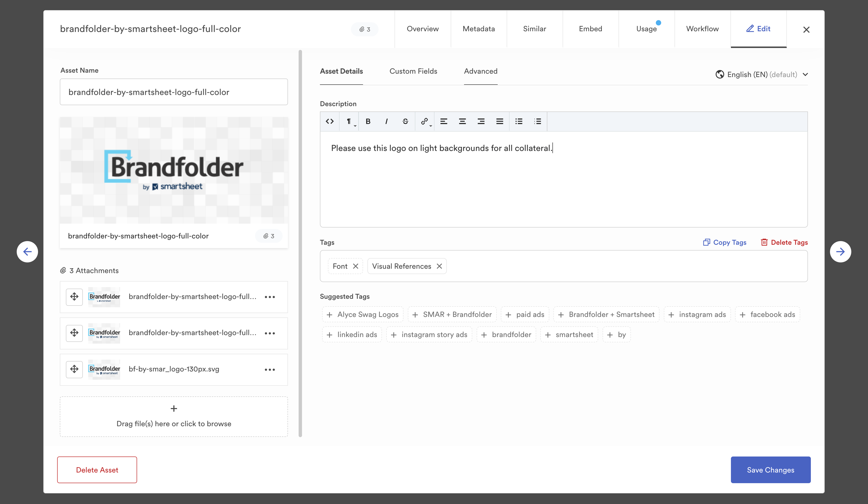
Task: Apply italic formatting to description
Action: (387, 121)
